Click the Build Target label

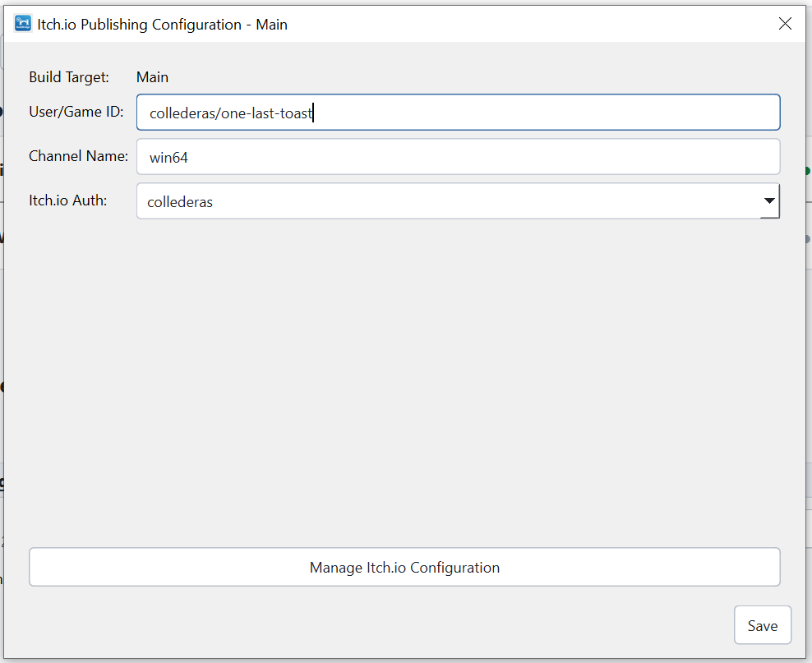click(x=69, y=77)
